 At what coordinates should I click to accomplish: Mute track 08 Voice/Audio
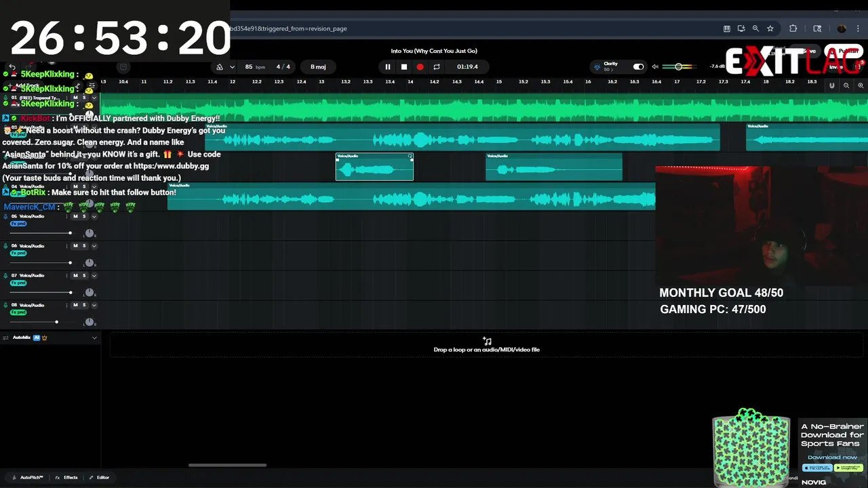click(x=75, y=305)
